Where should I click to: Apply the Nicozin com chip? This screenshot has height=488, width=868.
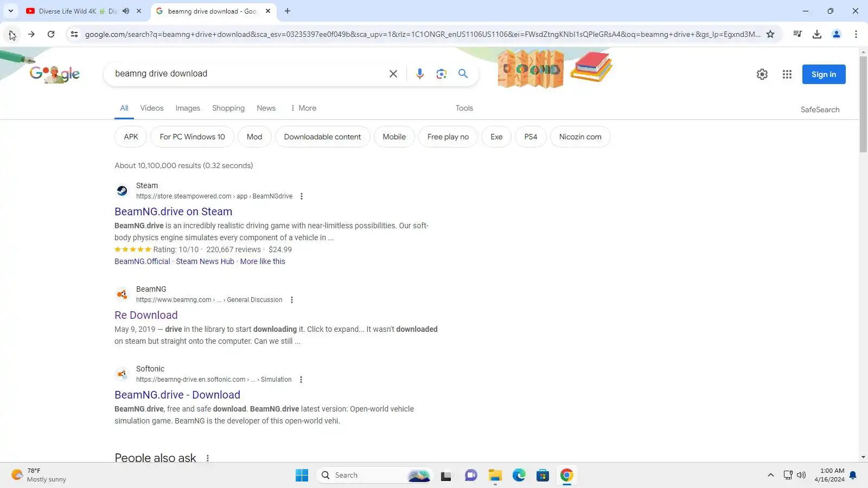click(x=580, y=137)
